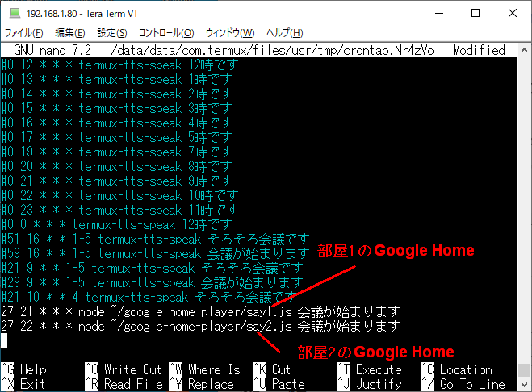The height and width of the screenshot is (392, 532).
Task: Click the Tera Term title bar icon
Action: click(x=15, y=13)
